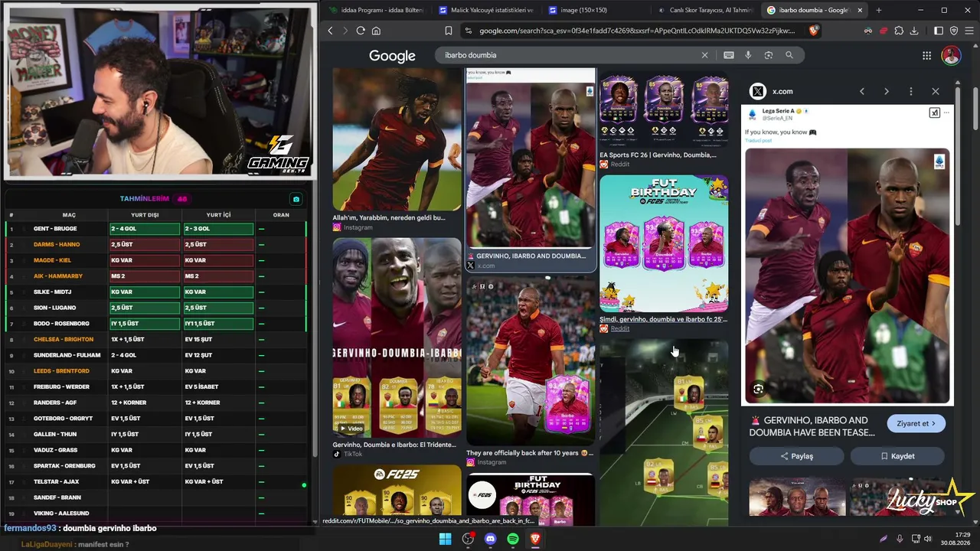980x551 pixels.
Task: Open Google's on-screen keyboard input tool
Action: click(x=729, y=55)
